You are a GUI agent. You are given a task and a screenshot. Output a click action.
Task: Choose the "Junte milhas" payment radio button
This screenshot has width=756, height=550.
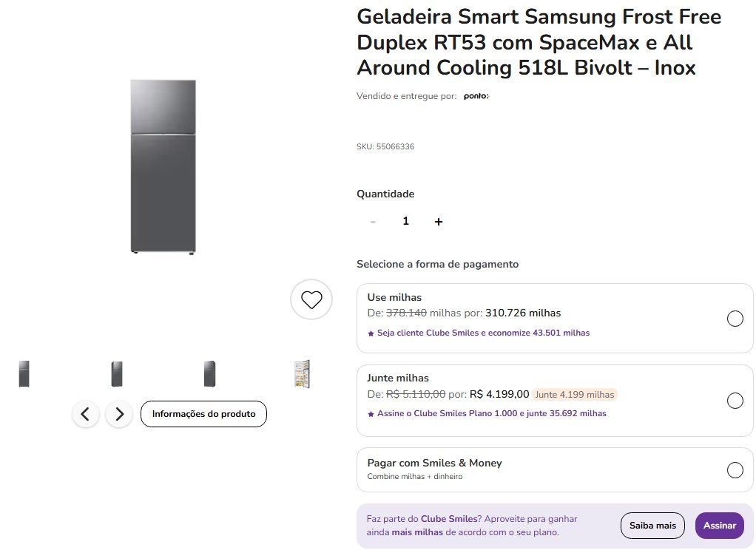(x=735, y=401)
